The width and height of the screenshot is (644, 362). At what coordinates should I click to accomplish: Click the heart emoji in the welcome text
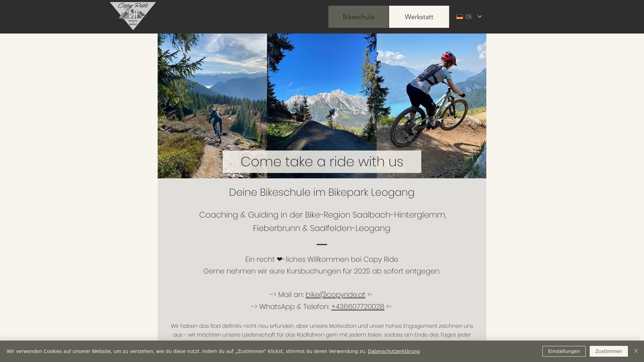[280, 259]
